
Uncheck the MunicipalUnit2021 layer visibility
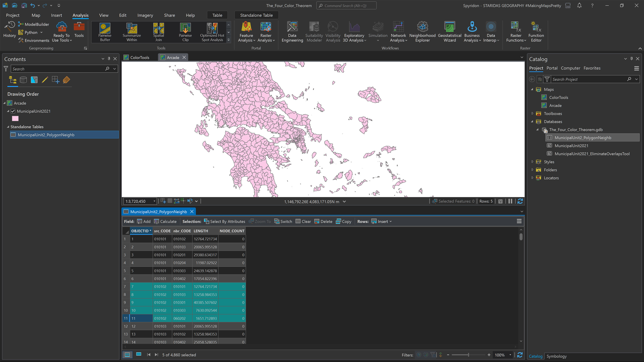[x=13, y=111]
